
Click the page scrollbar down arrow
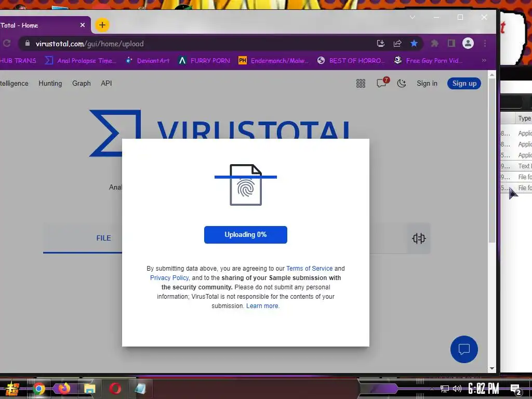(492, 368)
